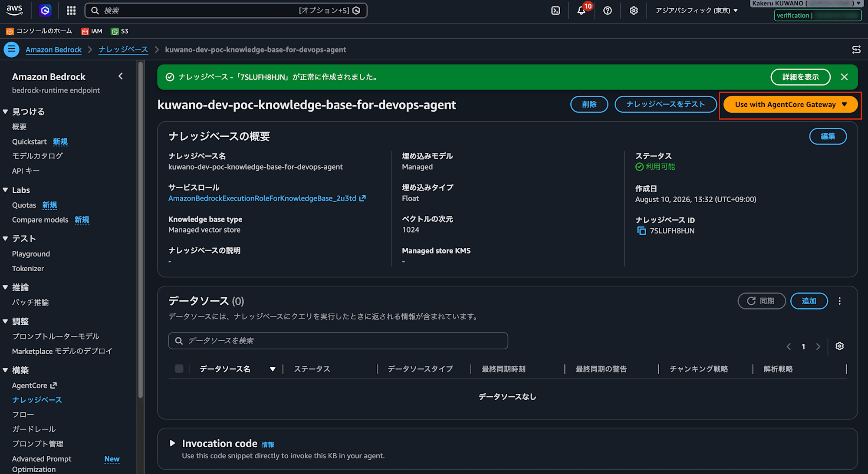This screenshot has height=474, width=868.
Task: Click 詳細を表示 in the banner
Action: pos(800,77)
